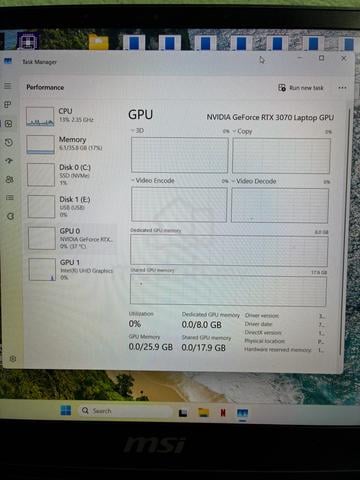Click the three-dots more options button
Viewport: 360px width, 480px height.
[x=342, y=88]
